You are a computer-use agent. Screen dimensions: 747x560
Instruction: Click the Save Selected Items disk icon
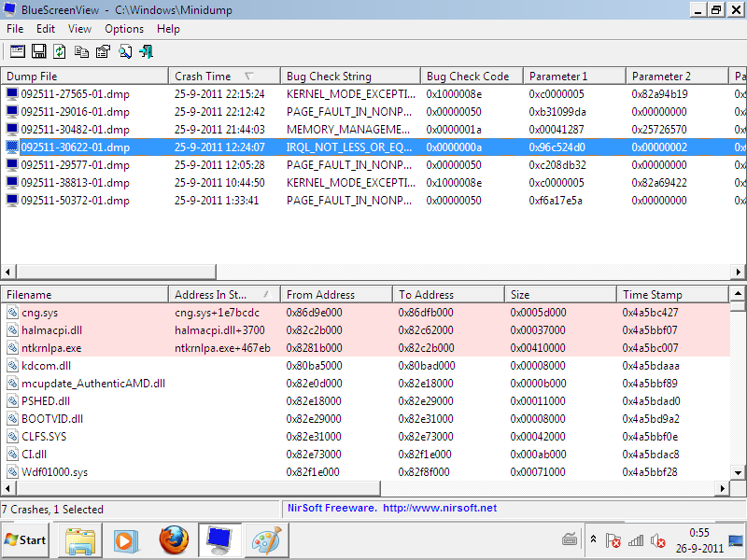(x=38, y=51)
